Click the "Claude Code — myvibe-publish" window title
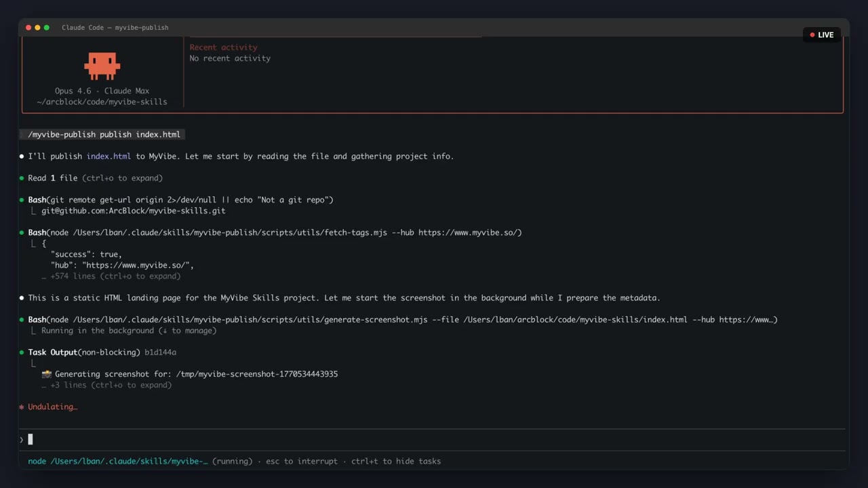This screenshot has width=868, height=488. (x=115, y=28)
